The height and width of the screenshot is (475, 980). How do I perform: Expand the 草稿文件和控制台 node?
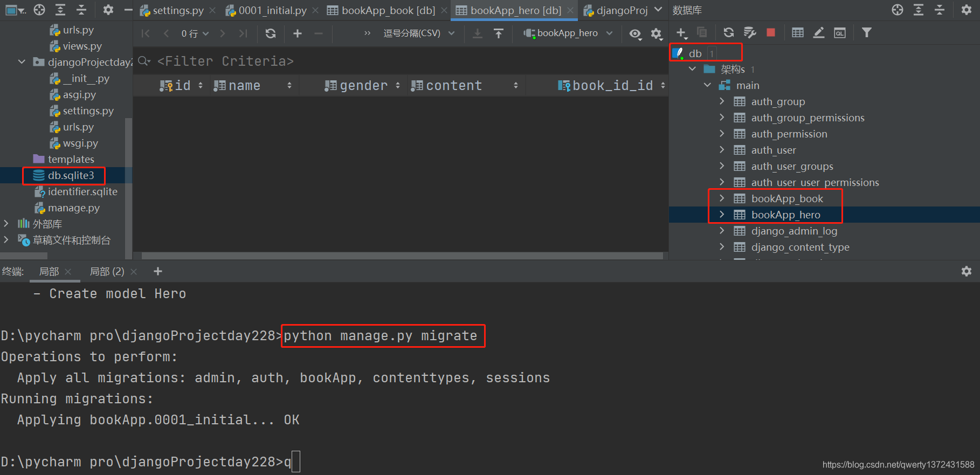6,240
